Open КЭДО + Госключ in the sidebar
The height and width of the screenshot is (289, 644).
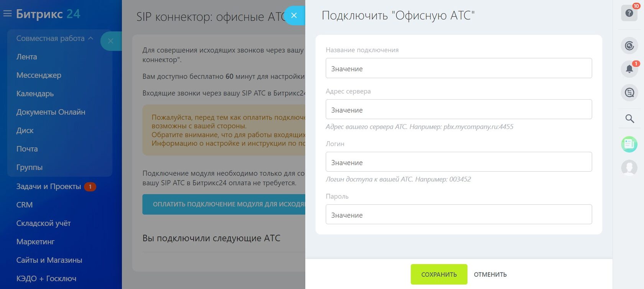tap(46, 278)
